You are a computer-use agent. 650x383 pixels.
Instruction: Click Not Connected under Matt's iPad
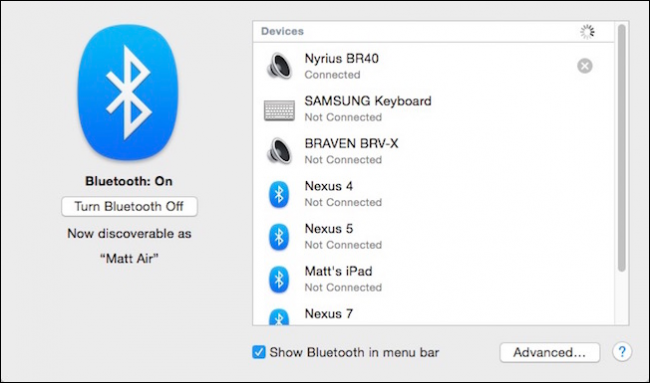tap(343, 287)
